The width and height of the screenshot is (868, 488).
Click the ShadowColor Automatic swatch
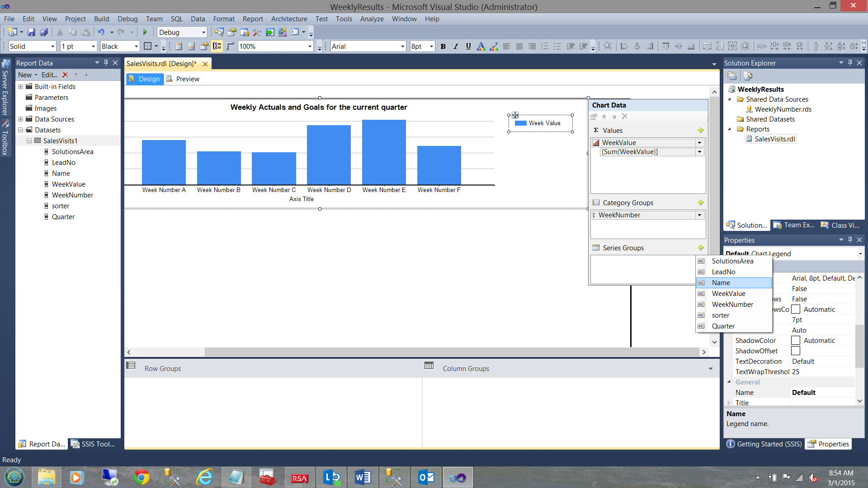point(796,340)
